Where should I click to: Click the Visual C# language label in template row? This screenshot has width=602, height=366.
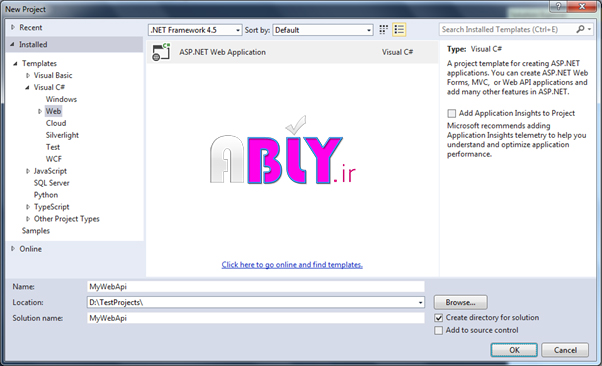pyautogui.click(x=397, y=52)
